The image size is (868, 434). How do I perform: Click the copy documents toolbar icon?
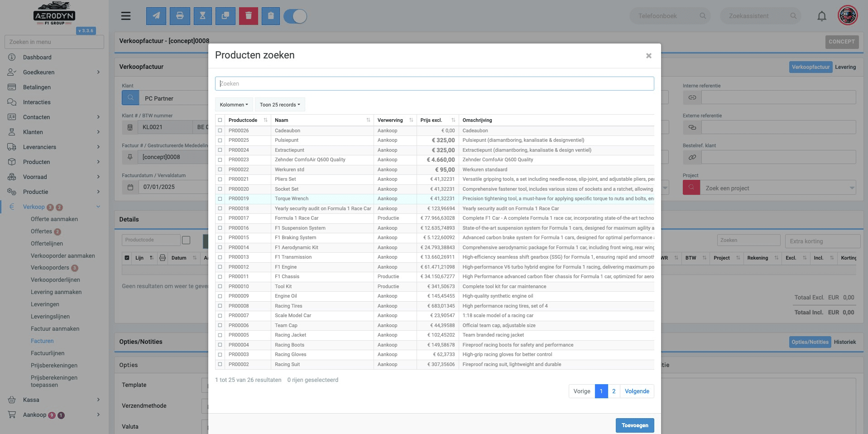pos(225,16)
